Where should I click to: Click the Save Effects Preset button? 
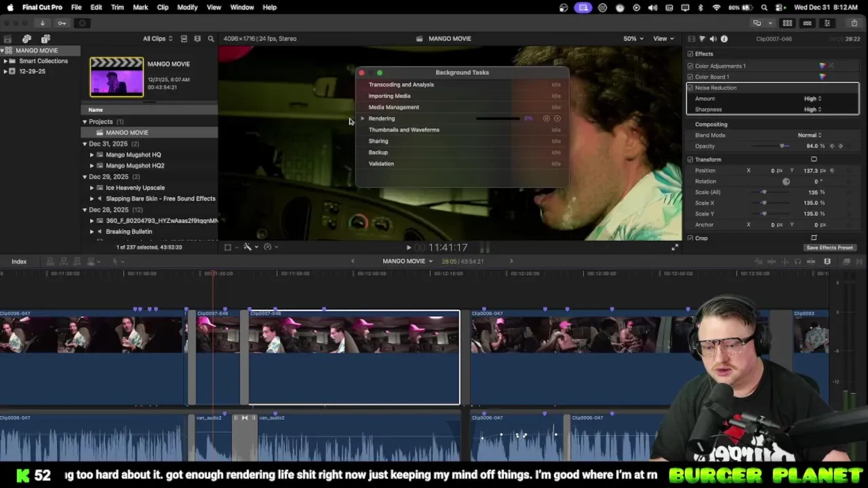coord(829,247)
